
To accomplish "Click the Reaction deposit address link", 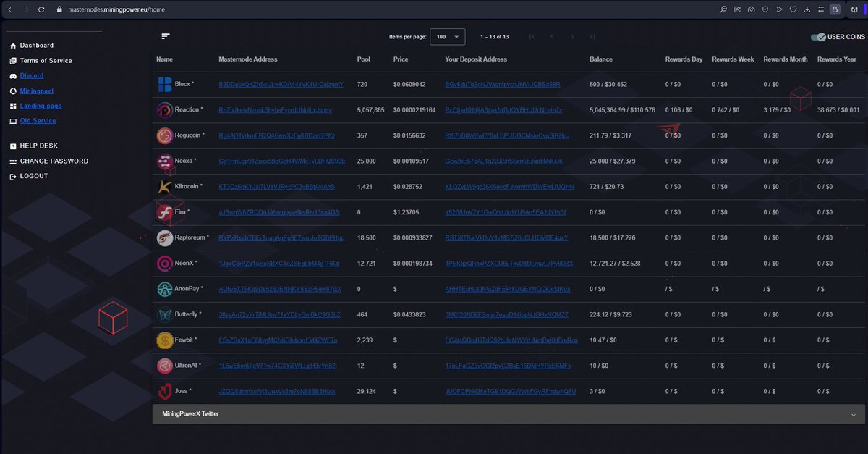I will (503, 110).
